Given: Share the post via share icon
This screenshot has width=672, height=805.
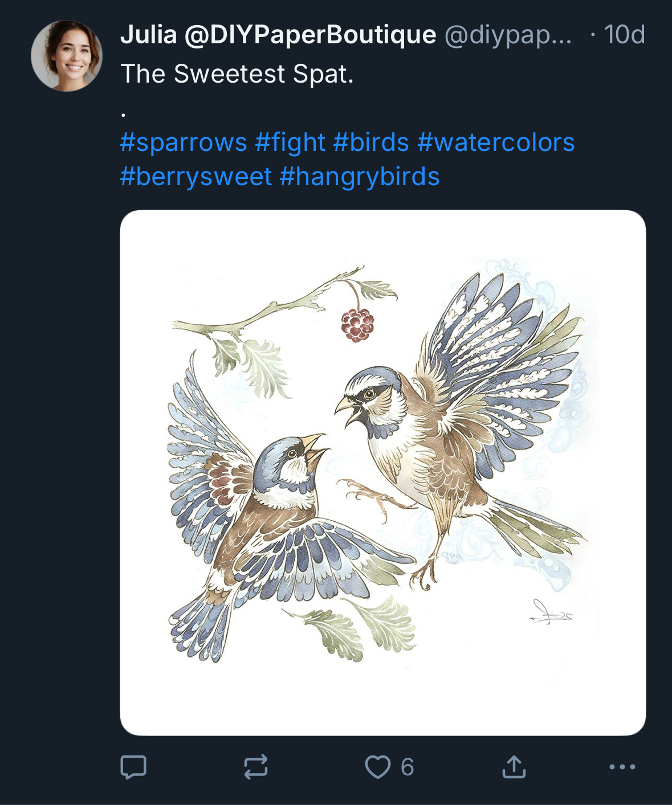Looking at the screenshot, I should click(x=514, y=767).
